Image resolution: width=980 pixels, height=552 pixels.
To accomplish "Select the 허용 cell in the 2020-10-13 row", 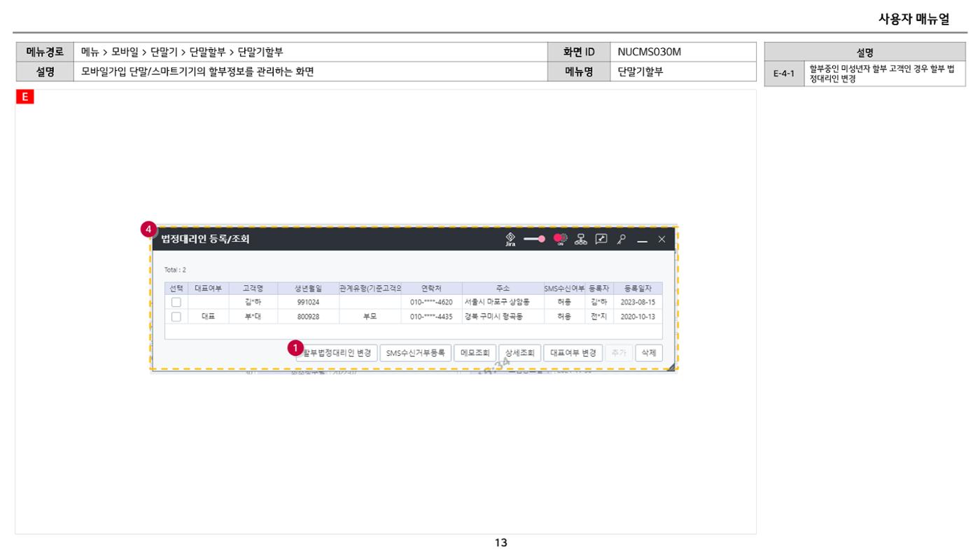I will (564, 317).
